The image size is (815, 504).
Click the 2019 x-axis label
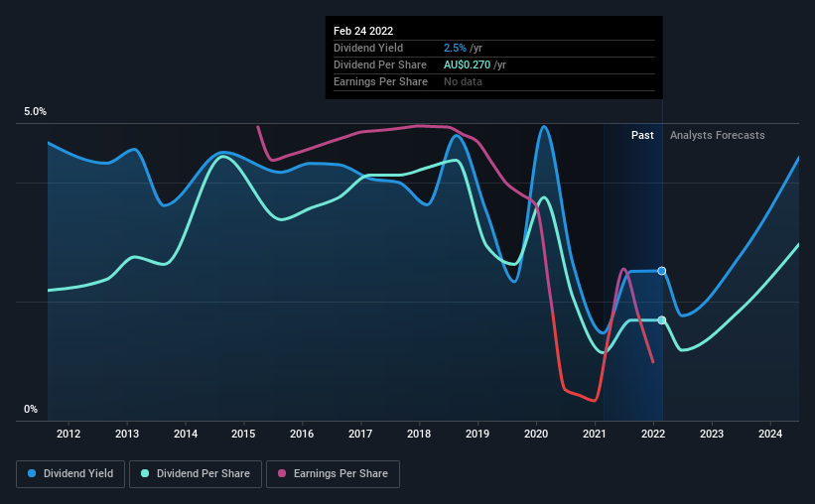coord(477,434)
